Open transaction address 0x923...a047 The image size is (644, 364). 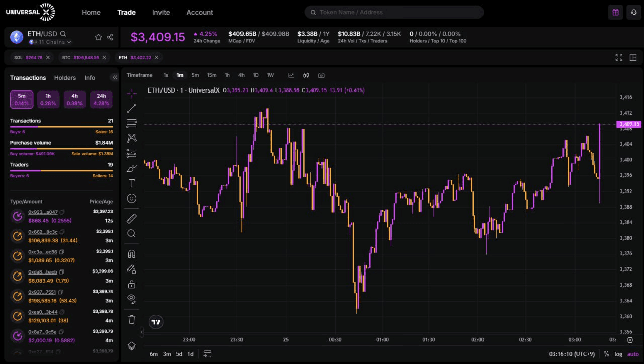coord(43,212)
